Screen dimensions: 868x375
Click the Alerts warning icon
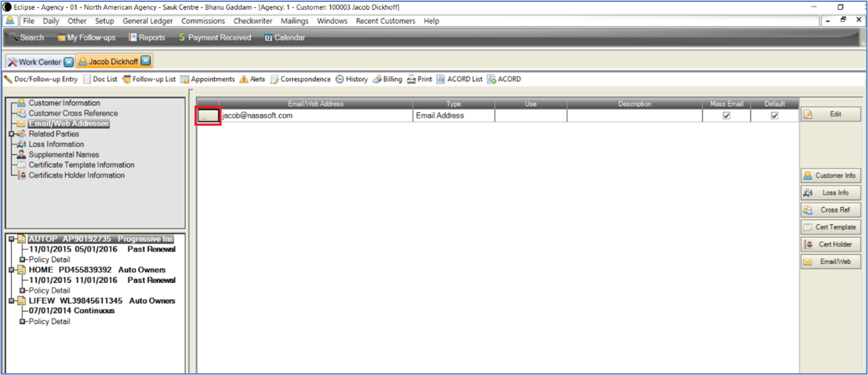pos(244,79)
